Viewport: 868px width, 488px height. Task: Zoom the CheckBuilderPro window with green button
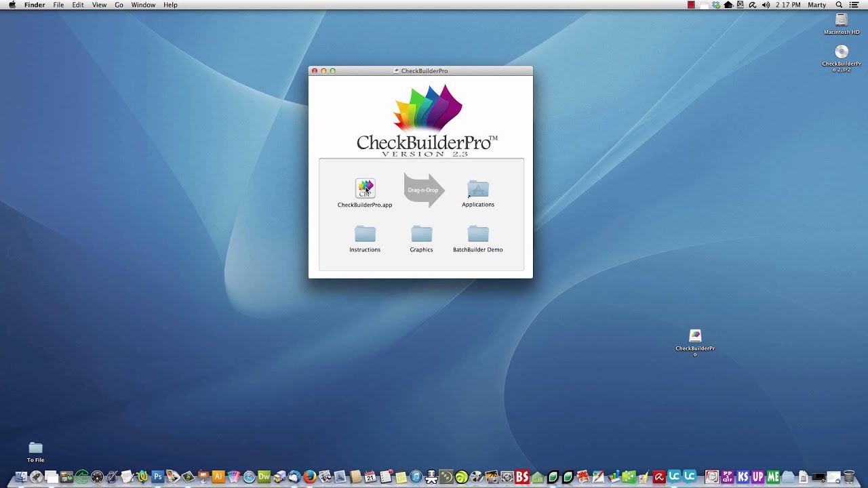point(332,70)
